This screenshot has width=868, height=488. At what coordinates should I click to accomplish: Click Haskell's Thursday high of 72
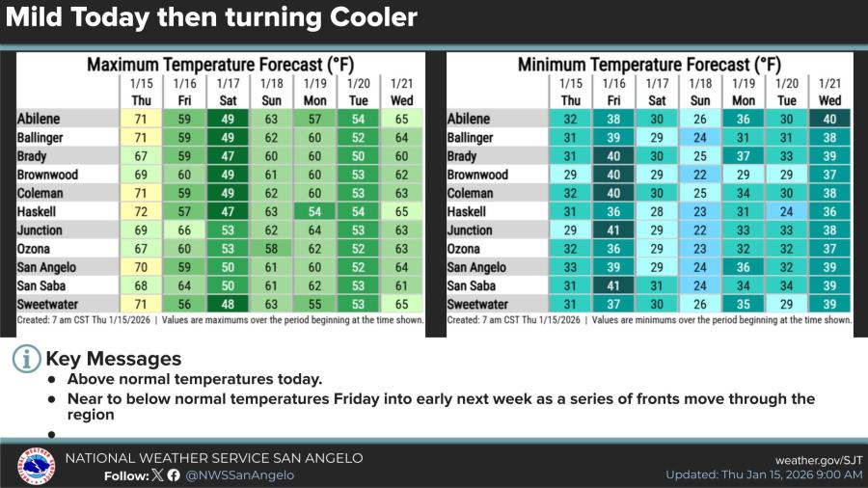pos(139,212)
